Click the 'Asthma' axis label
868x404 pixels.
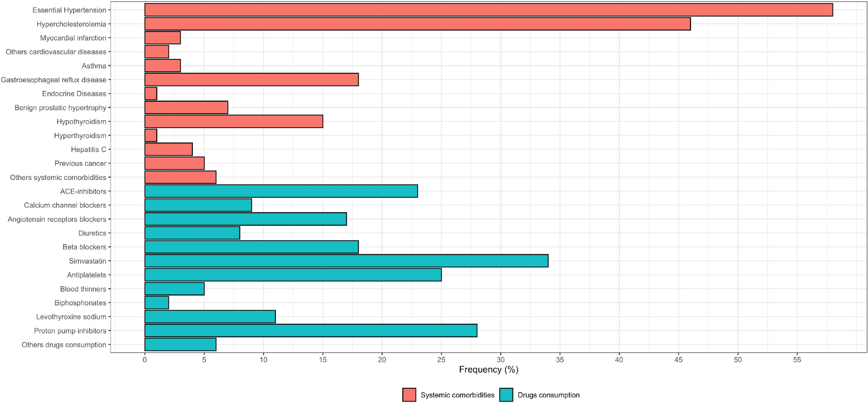[x=94, y=66]
